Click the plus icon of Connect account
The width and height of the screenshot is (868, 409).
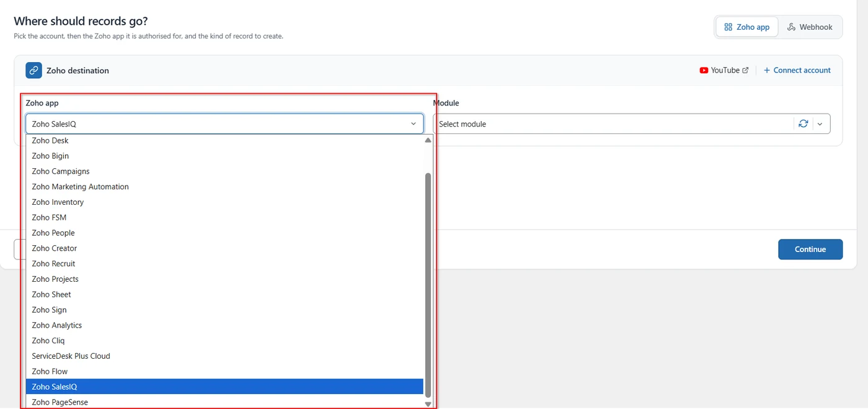click(767, 70)
